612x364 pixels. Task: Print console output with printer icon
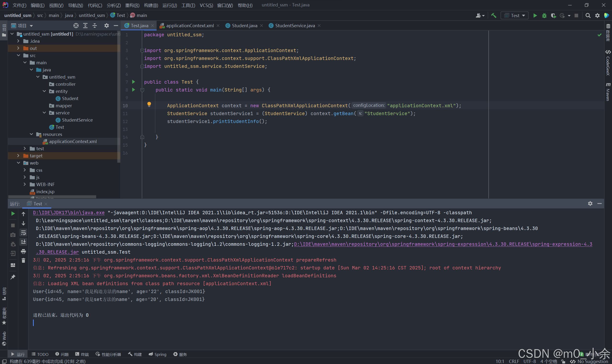pyautogui.click(x=23, y=252)
